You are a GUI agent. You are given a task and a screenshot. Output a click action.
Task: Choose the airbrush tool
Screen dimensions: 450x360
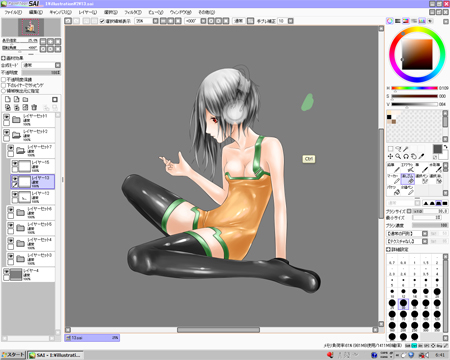407,168
